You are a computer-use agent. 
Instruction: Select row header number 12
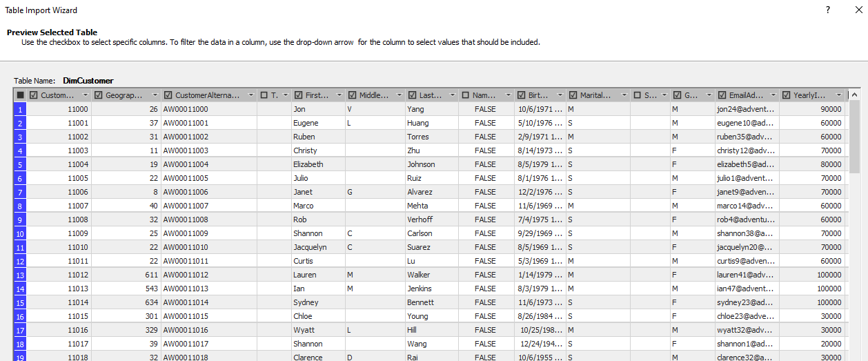[x=20, y=261]
